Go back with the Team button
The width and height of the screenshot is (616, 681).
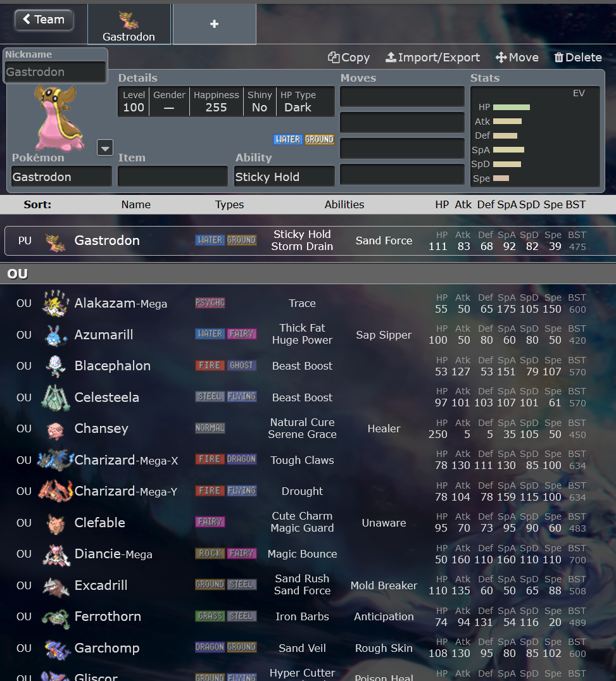click(44, 20)
